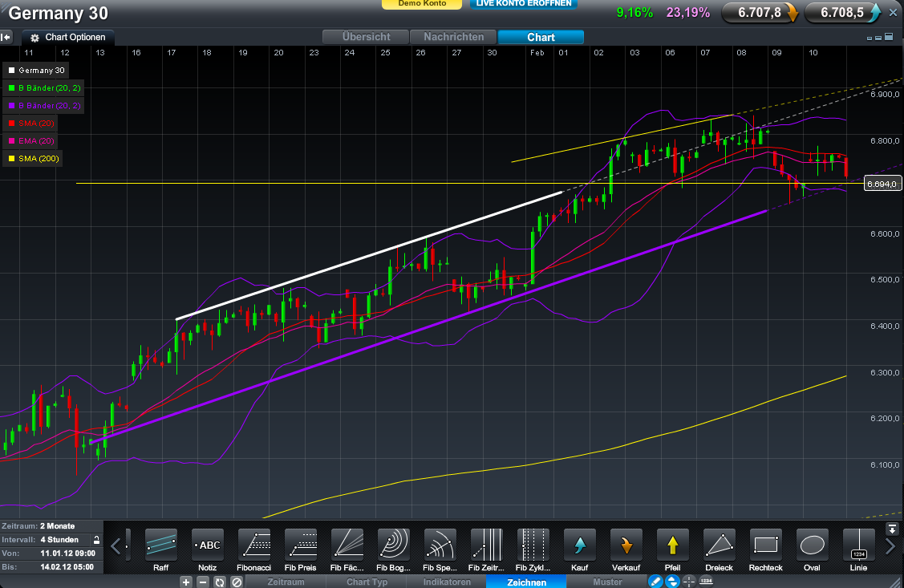The width and height of the screenshot is (904, 588).
Task: Toggle SMA (20) legend entry
Action: click(x=31, y=124)
